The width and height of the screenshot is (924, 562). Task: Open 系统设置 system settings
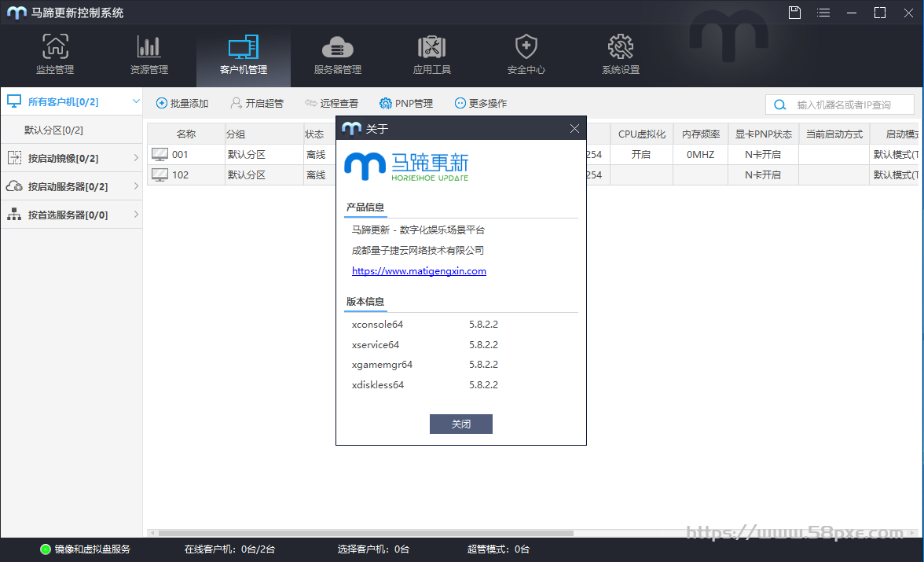[x=621, y=55]
